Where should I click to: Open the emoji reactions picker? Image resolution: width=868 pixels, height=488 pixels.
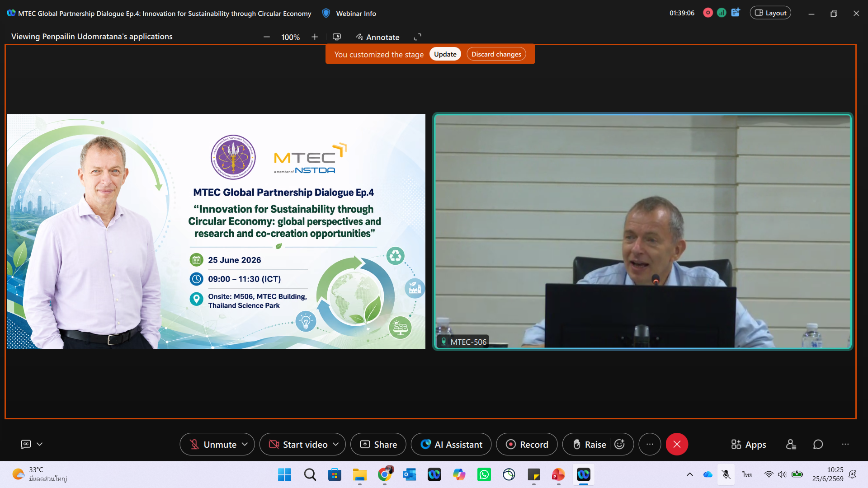point(620,445)
